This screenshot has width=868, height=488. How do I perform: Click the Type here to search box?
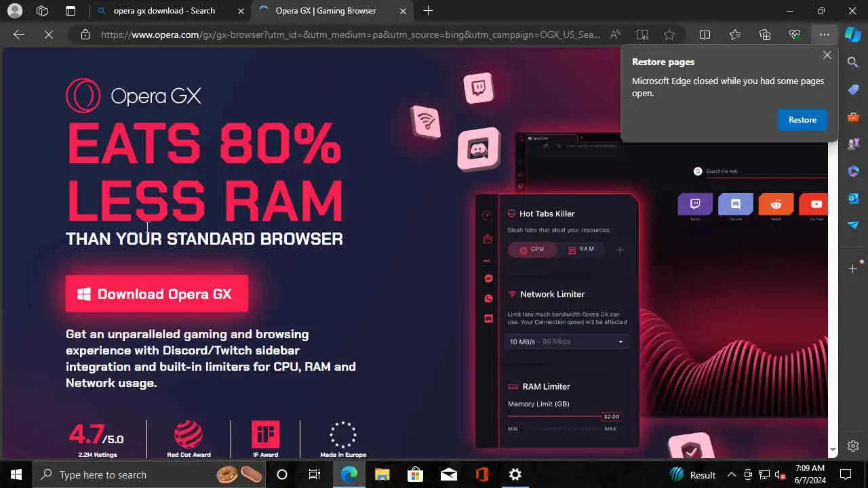[149, 474]
